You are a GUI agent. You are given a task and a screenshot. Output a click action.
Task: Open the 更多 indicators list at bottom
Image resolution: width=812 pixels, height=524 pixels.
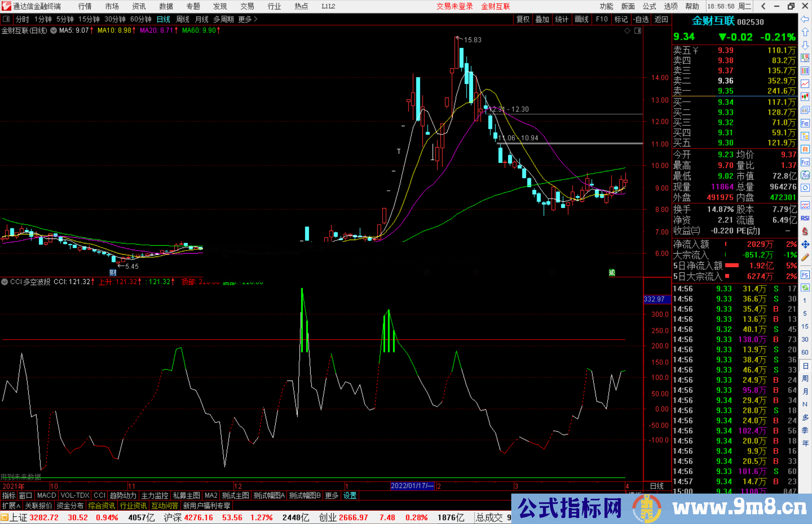click(x=331, y=495)
